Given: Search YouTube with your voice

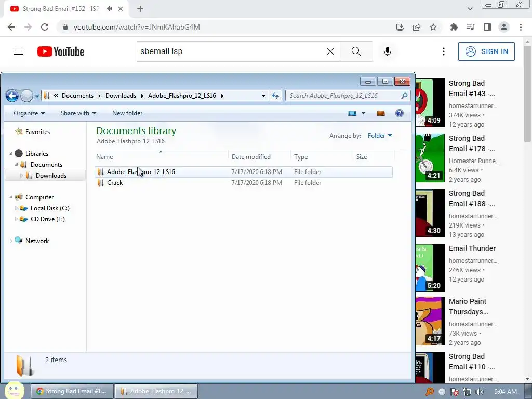Looking at the screenshot, I should pos(388,51).
